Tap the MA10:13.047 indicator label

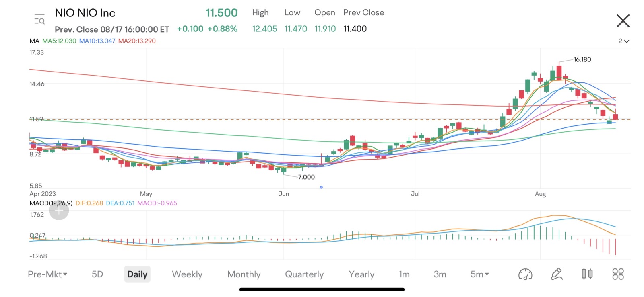[97, 41]
